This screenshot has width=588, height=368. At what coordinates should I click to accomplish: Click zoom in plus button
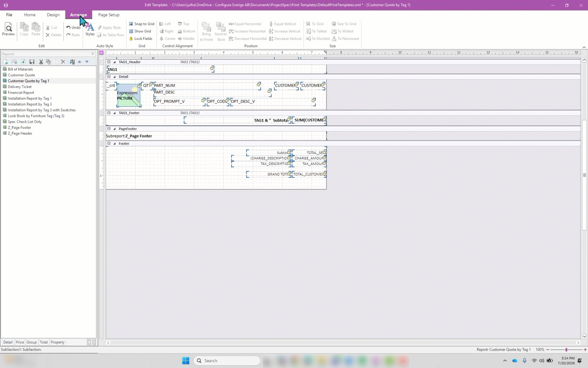point(585,350)
